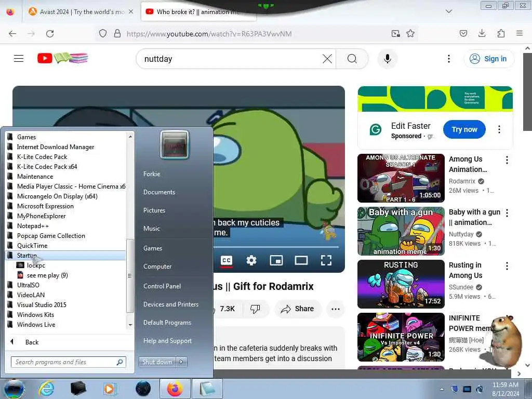Open Help and Support

167,341
